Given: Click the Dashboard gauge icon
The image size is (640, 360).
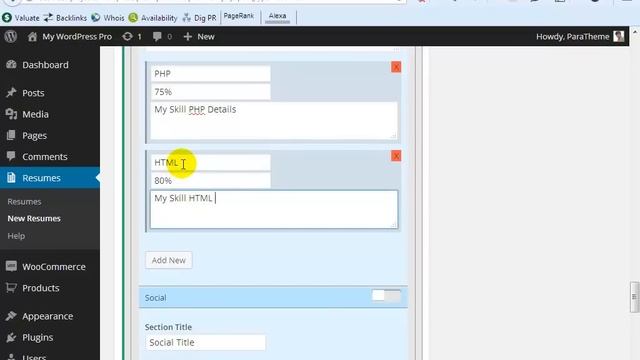Looking at the screenshot, I should point(11,64).
